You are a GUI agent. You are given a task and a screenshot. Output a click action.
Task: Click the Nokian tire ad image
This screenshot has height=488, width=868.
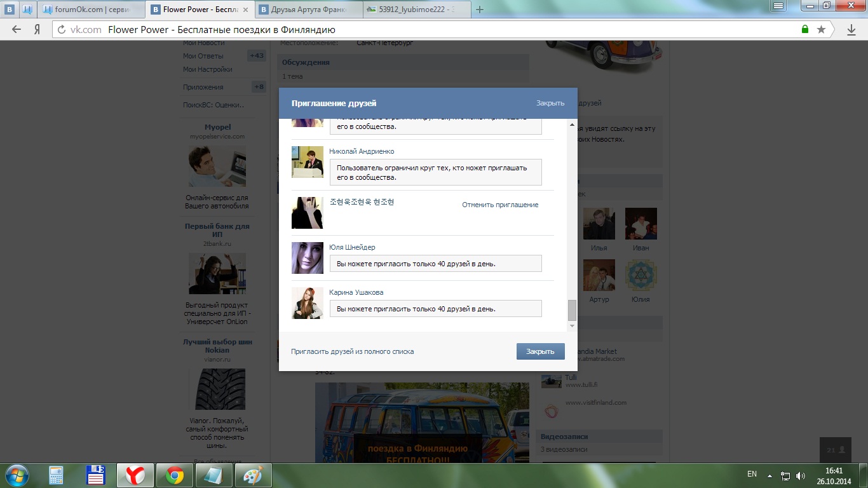[x=217, y=389]
